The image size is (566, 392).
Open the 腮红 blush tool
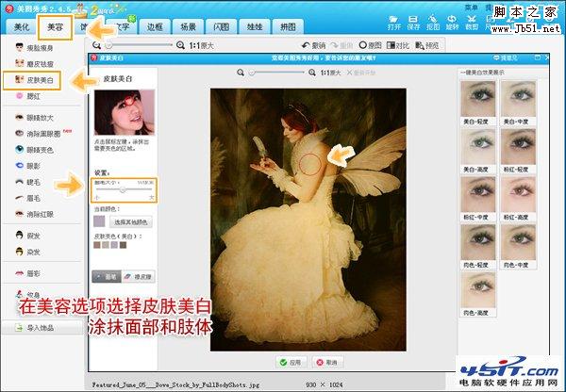28,96
